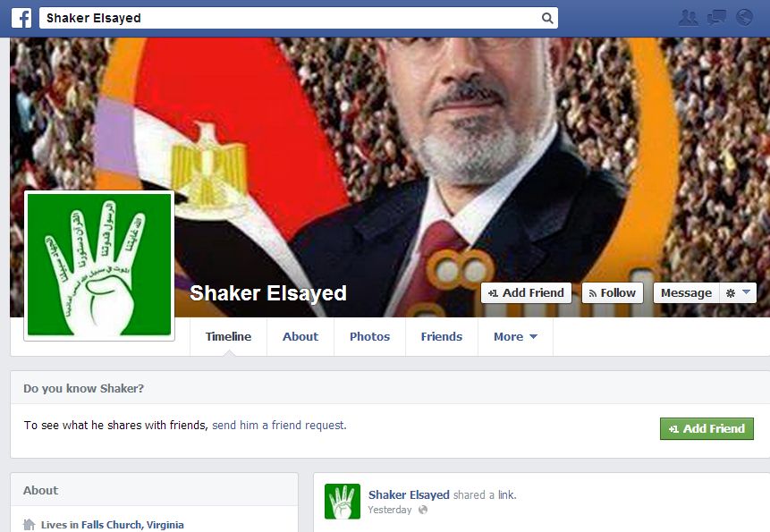Click Add Friend button on cover photo
770x532 pixels.
(x=526, y=293)
